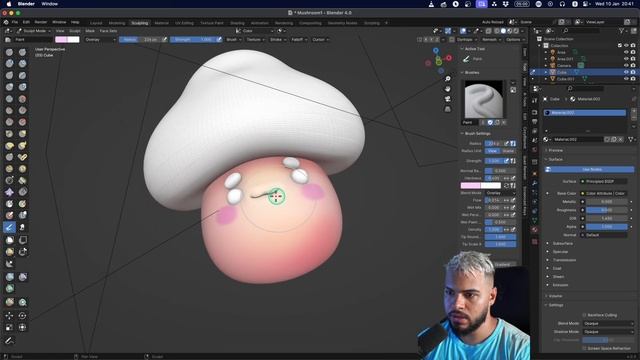This screenshot has width=640, height=360.
Task: Toggle camera view gizmo in viewport
Action: 448,99
